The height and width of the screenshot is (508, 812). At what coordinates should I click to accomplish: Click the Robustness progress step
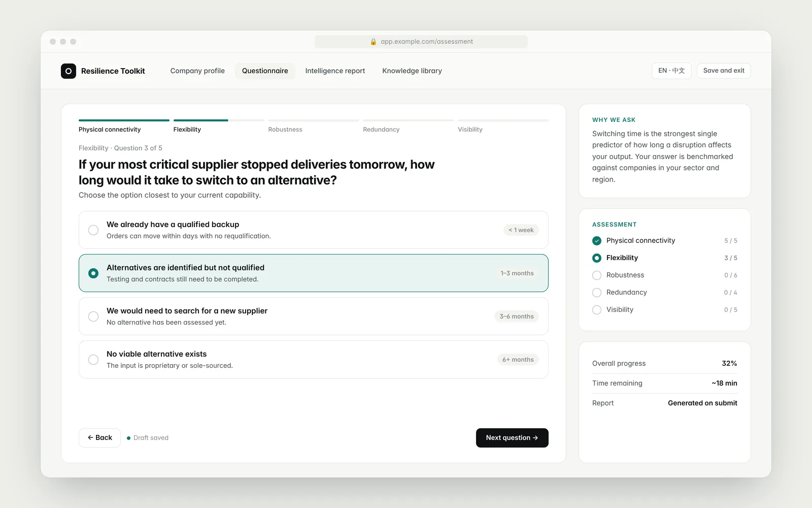coord(313,126)
